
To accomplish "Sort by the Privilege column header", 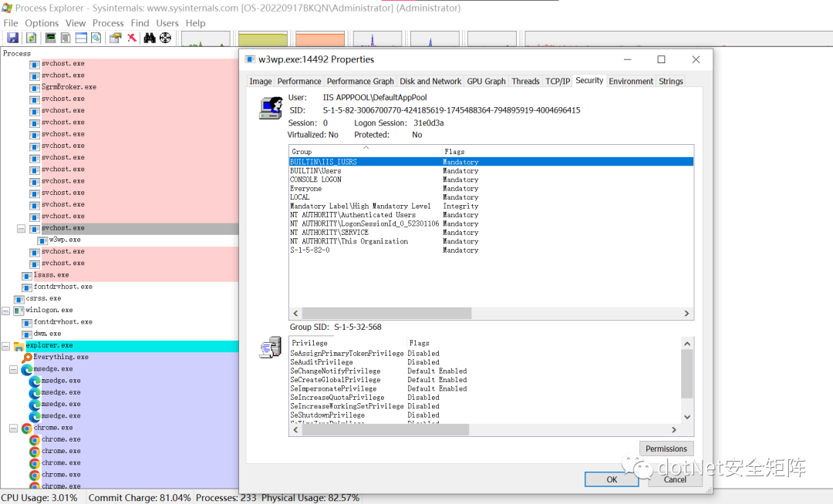I will click(x=348, y=343).
